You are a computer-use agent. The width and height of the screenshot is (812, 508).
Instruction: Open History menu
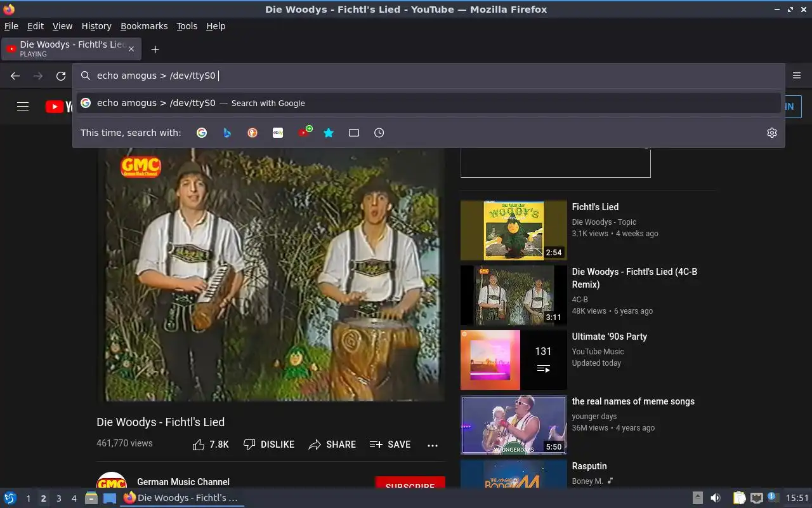[x=96, y=26]
